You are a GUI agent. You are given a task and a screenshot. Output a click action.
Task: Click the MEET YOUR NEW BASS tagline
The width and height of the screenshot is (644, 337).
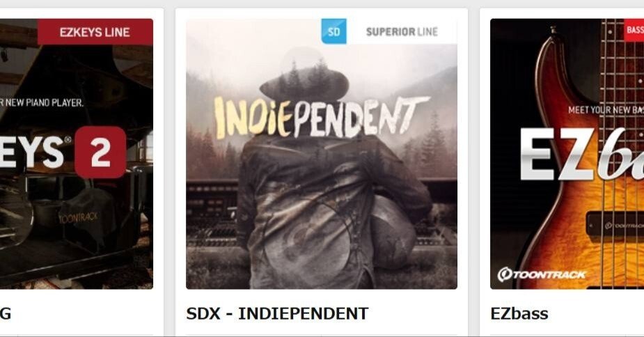click(606, 110)
